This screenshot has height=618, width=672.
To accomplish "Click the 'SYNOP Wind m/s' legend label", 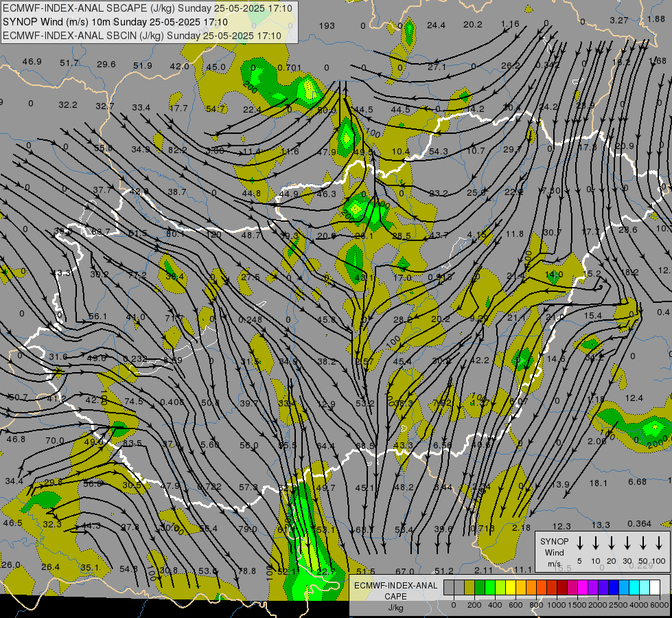I will pyautogui.click(x=554, y=552).
